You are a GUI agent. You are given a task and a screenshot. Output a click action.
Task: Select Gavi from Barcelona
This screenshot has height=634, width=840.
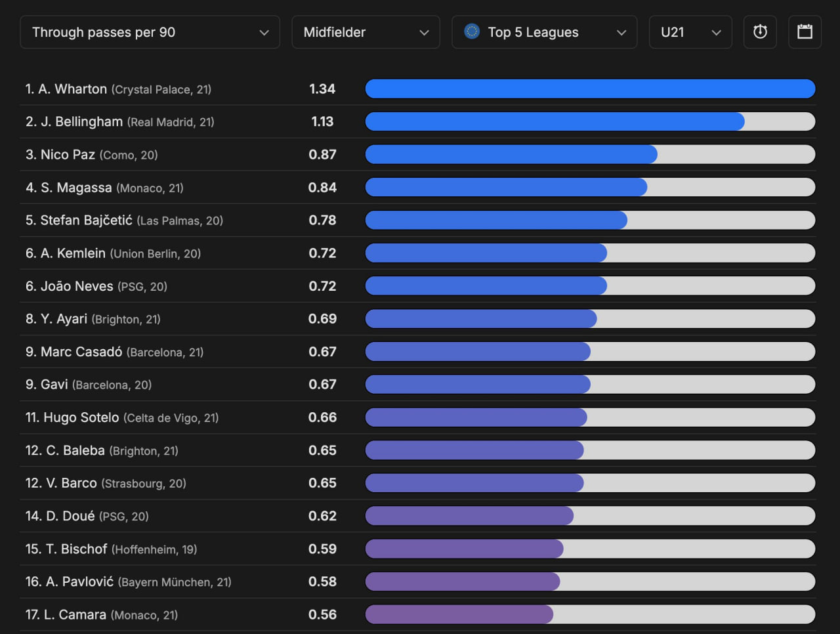pos(54,385)
